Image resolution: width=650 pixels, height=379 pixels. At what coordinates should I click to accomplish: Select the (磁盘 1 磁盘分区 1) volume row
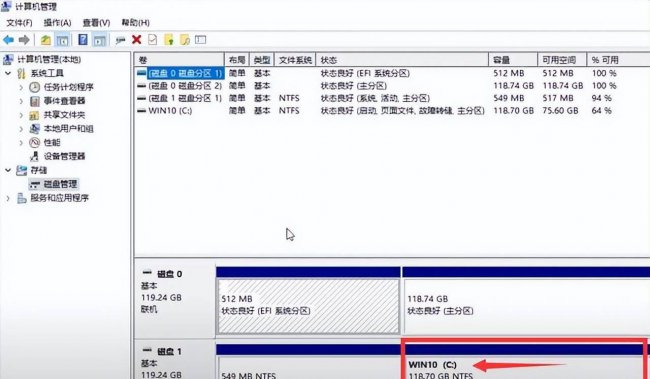click(392, 98)
